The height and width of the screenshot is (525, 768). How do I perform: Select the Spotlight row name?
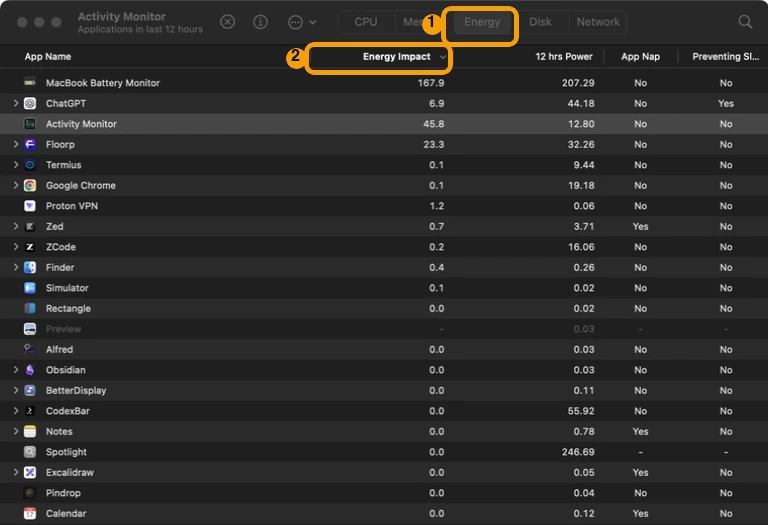pyautogui.click(x=66, y=453)
